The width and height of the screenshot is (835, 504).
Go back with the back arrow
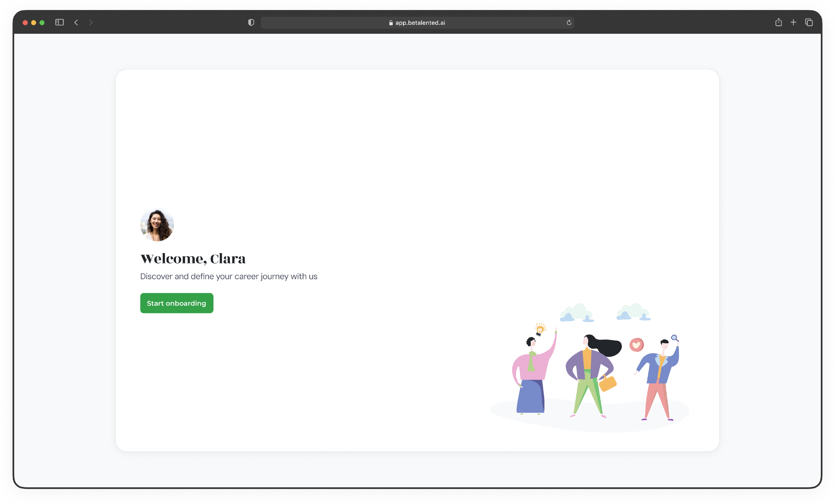click(76, 22)
